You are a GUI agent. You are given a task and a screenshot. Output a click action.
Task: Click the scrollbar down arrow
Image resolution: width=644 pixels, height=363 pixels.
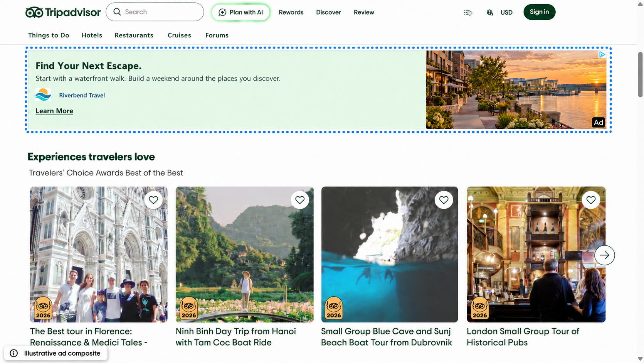pos(640,359)
